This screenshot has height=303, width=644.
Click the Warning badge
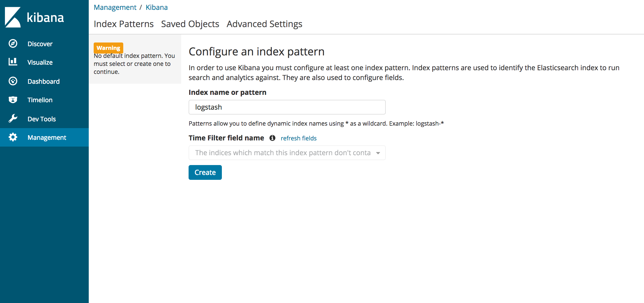[108, 48]
